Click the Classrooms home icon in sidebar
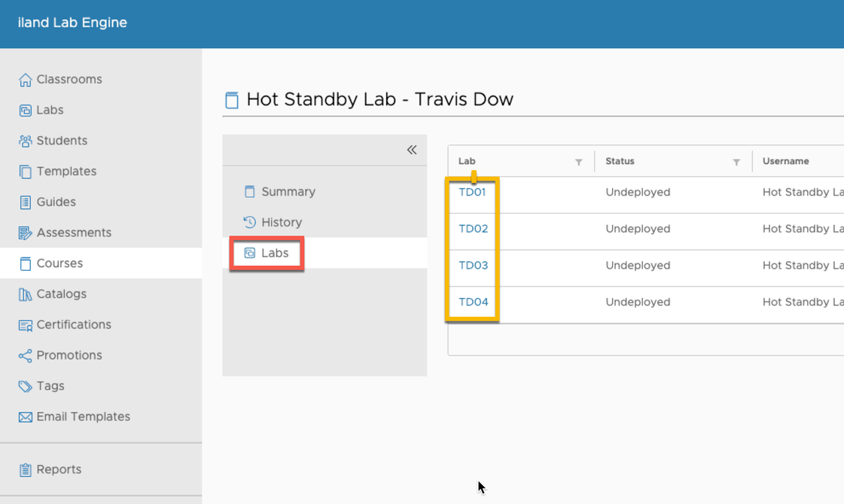 (26, 80)
